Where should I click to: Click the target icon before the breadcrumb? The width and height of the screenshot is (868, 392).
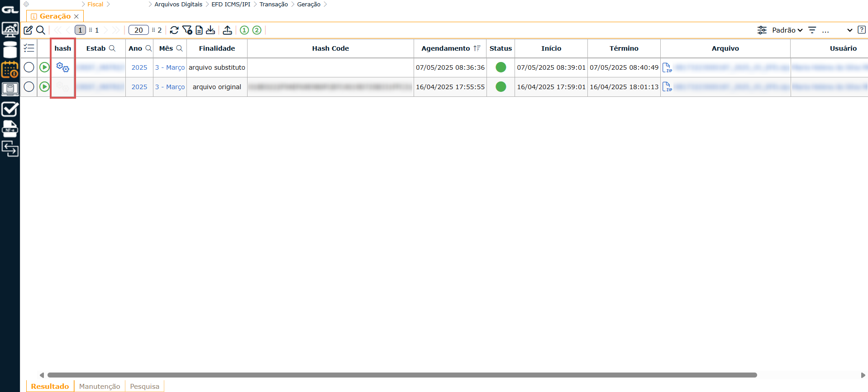pyautogui.click(x=26, y=4)
